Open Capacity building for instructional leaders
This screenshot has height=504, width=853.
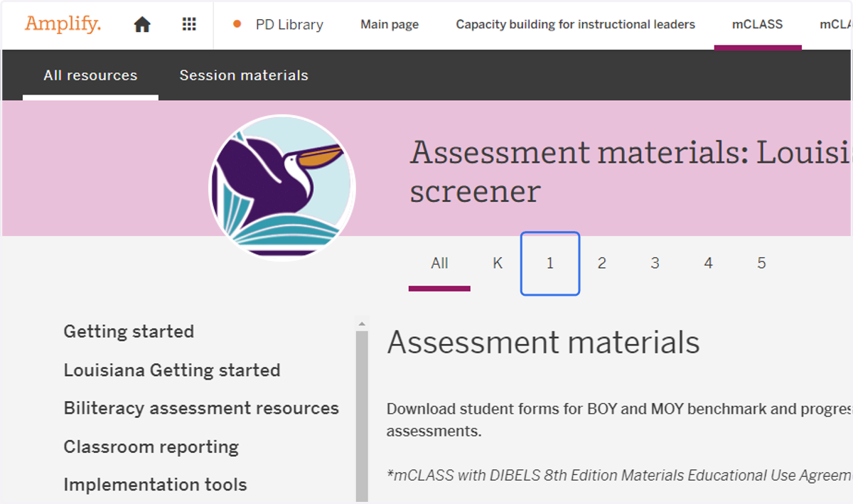click(576, 25)
